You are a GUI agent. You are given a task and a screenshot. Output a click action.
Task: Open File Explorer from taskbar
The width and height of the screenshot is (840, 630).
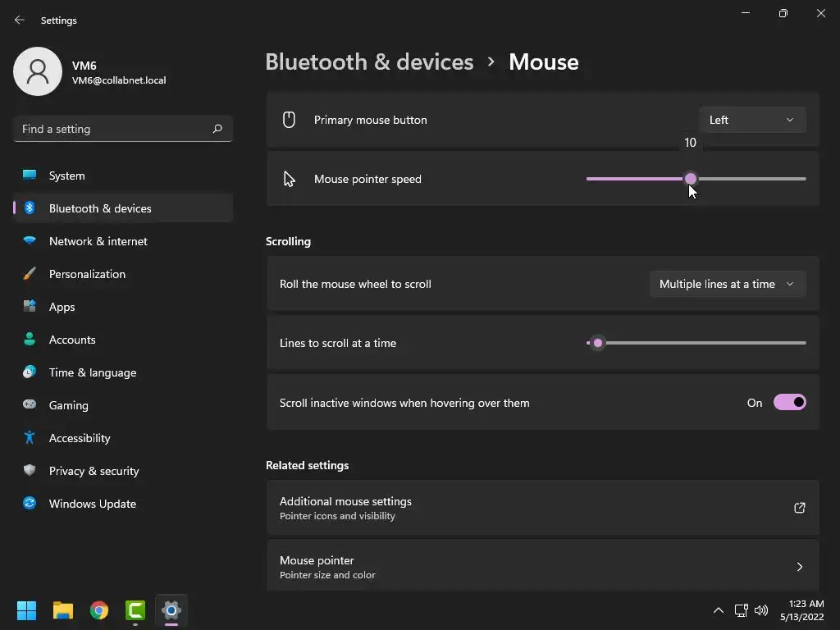point(63,610)
